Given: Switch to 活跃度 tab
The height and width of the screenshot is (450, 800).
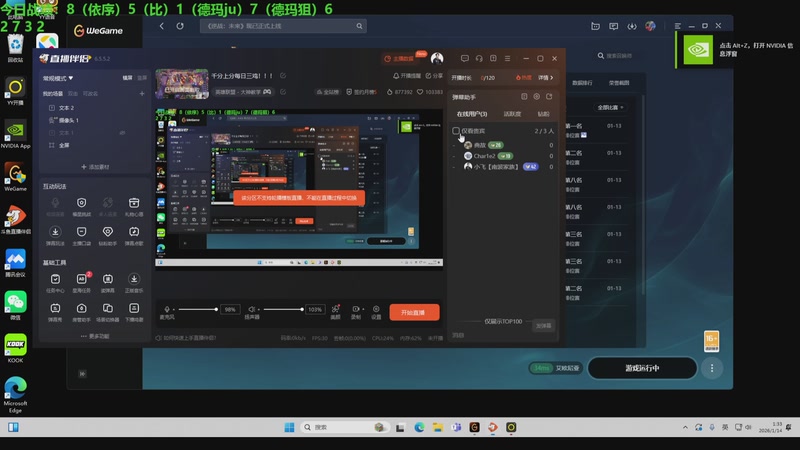Looking at the screenshot, I should (512, 114).
